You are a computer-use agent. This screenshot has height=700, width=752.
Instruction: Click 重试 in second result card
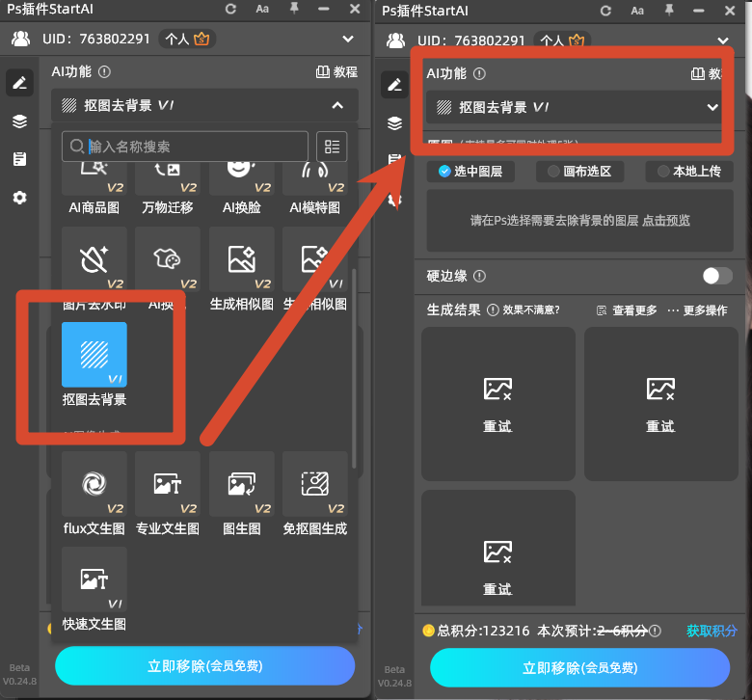tap(660, 425)
